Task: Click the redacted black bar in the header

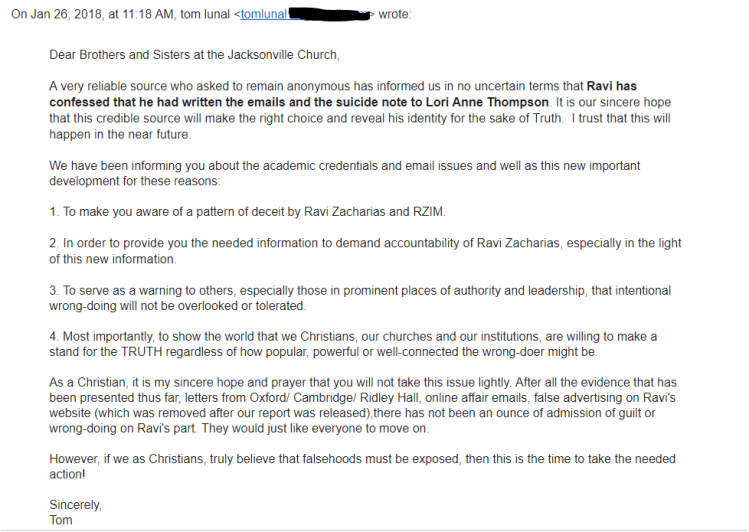Action: click(x=329, y=15)
